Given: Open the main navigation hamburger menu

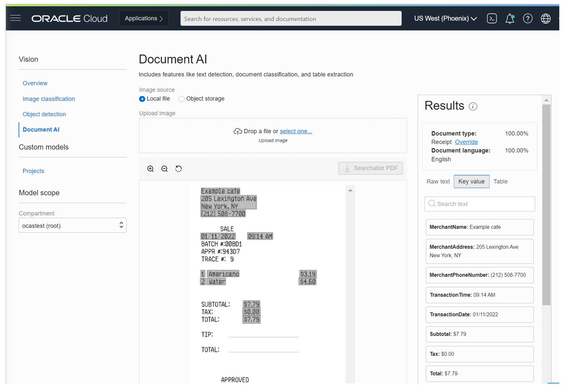Looking at the screenshot, I should 15,18.
